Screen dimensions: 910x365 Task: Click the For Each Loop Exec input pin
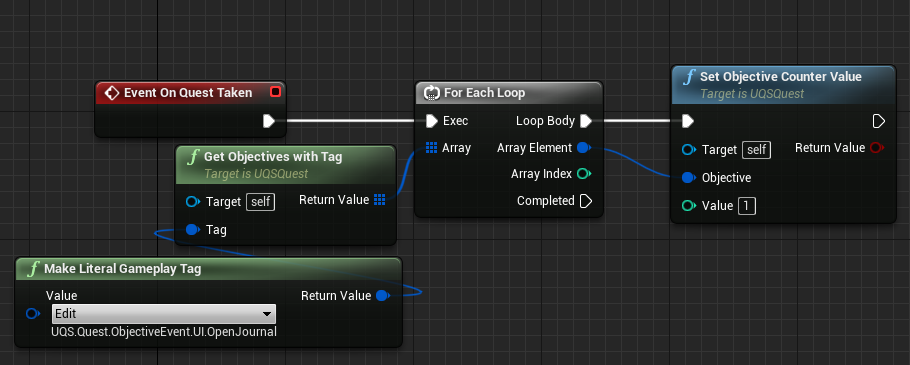[x=431, y=121]
